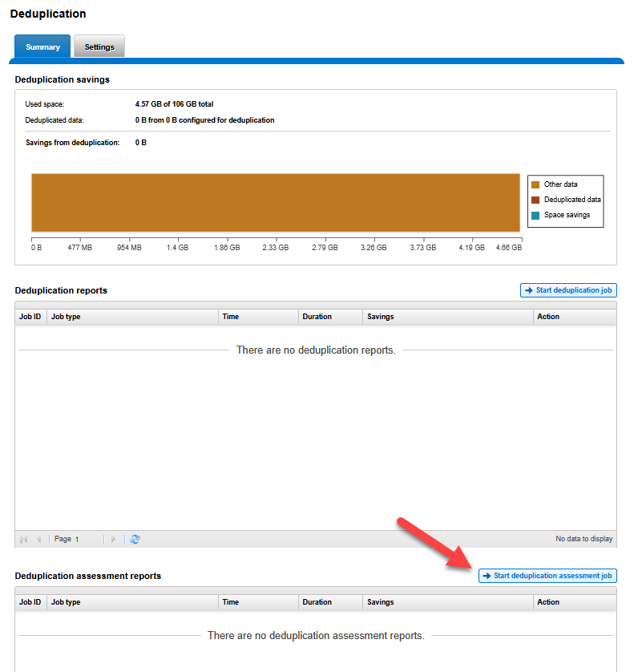Click the next page arrow icon

coord(113,540)
